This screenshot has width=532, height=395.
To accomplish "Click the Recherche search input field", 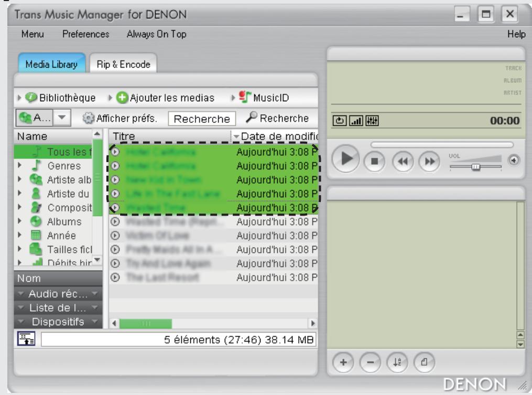I will [x=202, y=119].
